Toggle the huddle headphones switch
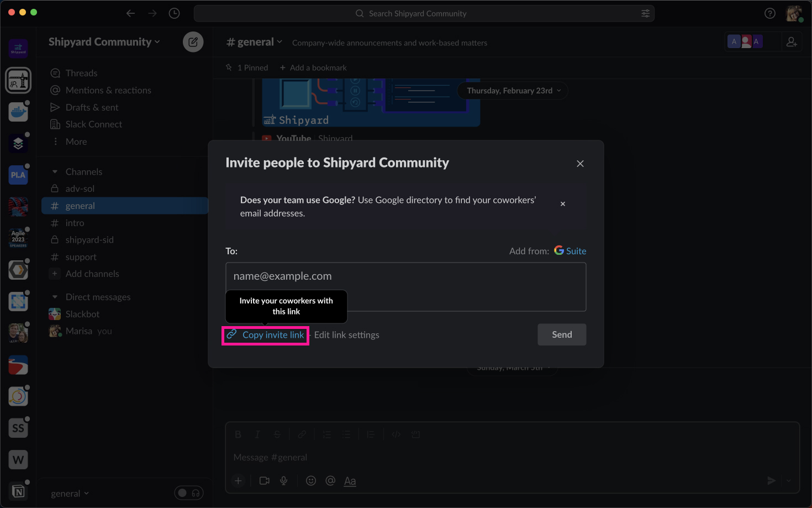This screenshot has width=812, height=508. [x=188, y=493]
